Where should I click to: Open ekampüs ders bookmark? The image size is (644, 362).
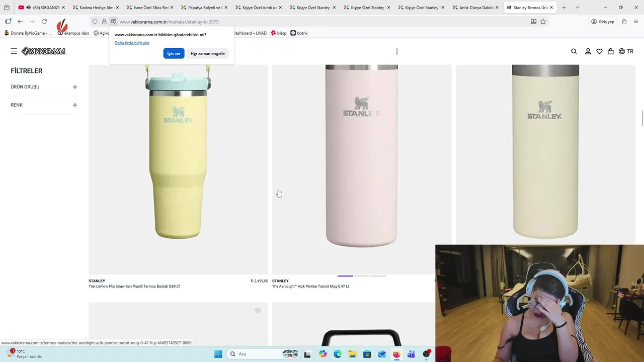point(73,33)
